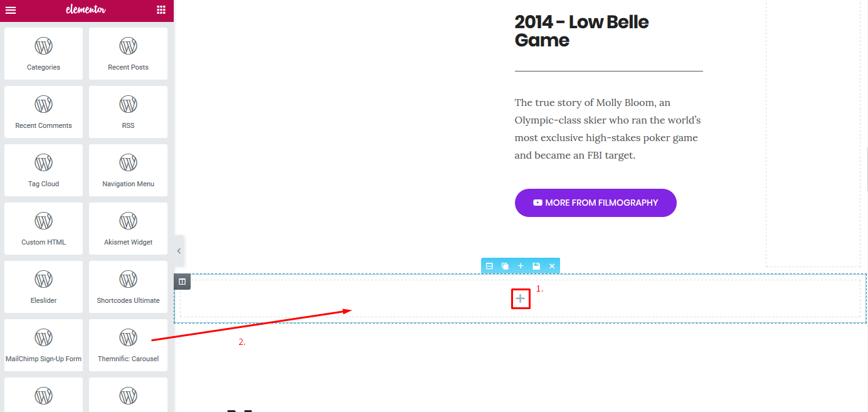Open the Elementor hamburger menu

point(11,10)
